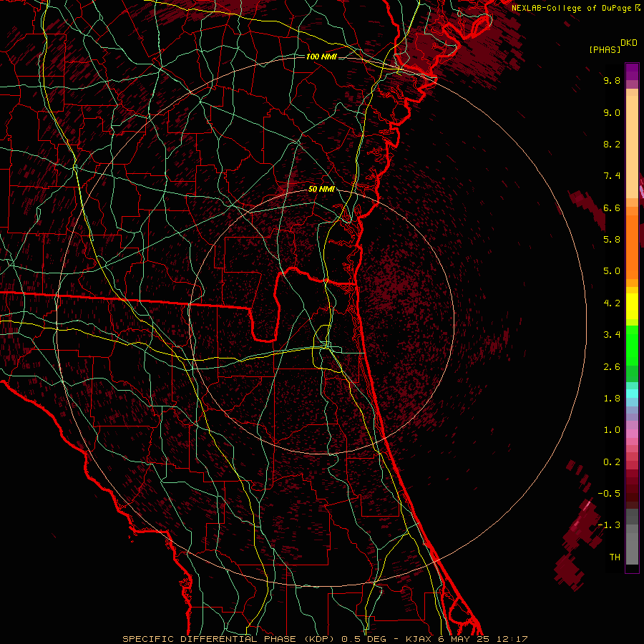
Task: Click the 5.0 value on color scale
Action: pos(612,271)
